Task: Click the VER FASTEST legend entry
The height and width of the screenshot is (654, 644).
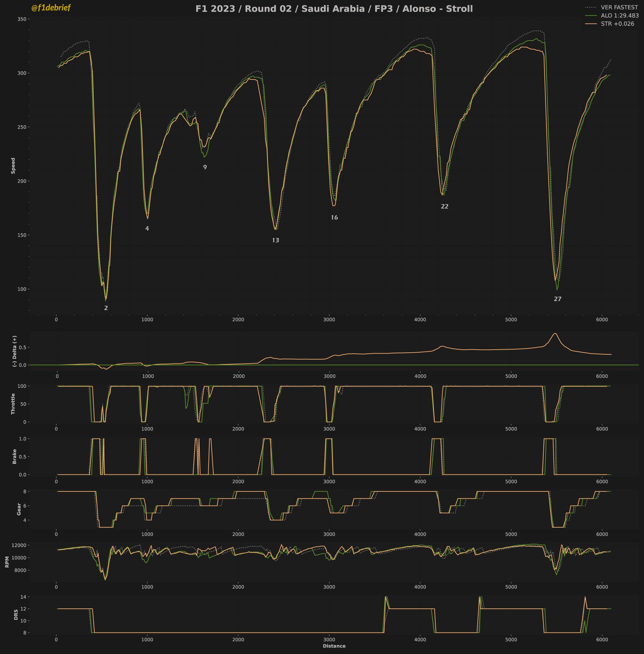Action: click(x=619, y=7)
